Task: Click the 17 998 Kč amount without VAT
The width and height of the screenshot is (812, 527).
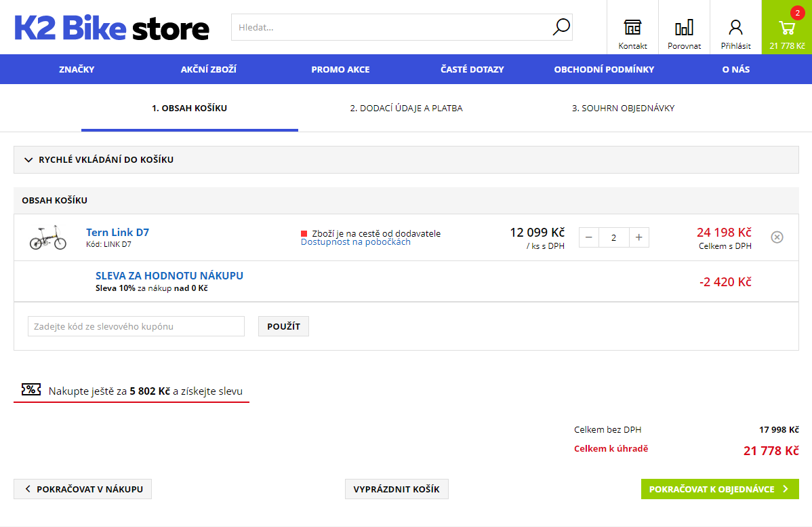Action: pyautogui.click(x=779, y=429)
